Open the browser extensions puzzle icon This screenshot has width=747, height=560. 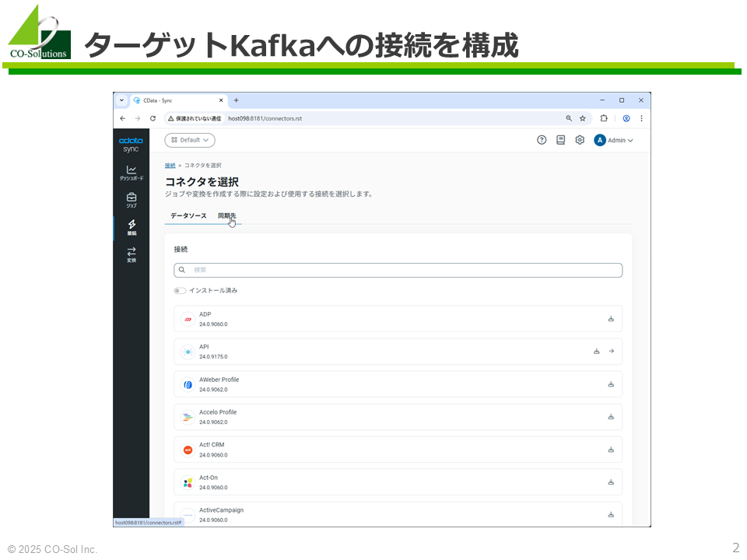coord(604,118)
